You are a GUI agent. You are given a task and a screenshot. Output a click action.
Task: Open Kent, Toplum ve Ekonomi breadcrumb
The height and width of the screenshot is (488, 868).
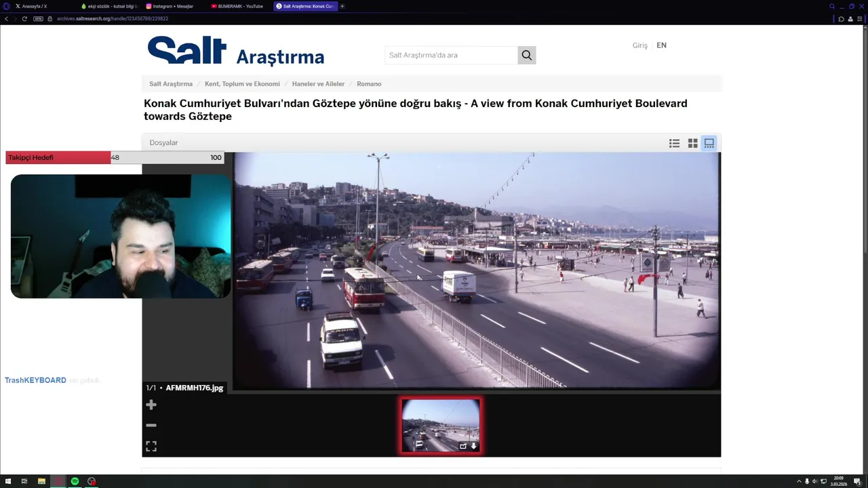tap(242, 84)
